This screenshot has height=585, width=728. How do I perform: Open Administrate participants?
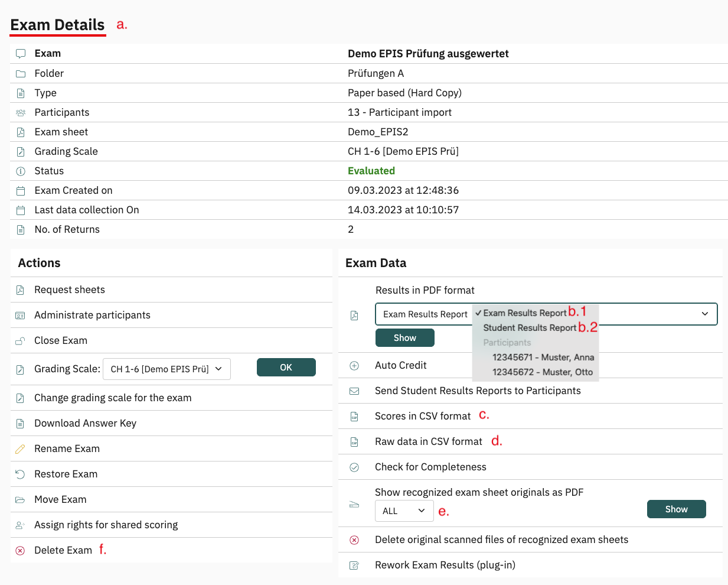(x=92, y=316)
